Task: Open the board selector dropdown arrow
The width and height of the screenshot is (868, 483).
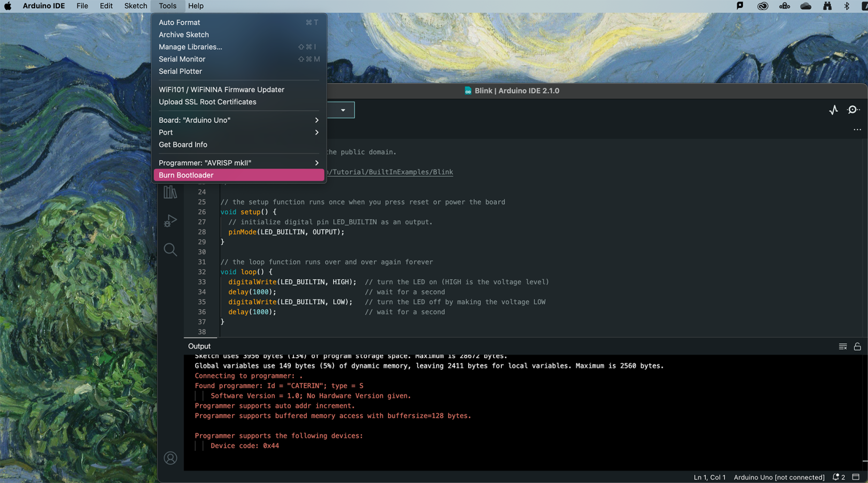Action: [x=343, y=110]
